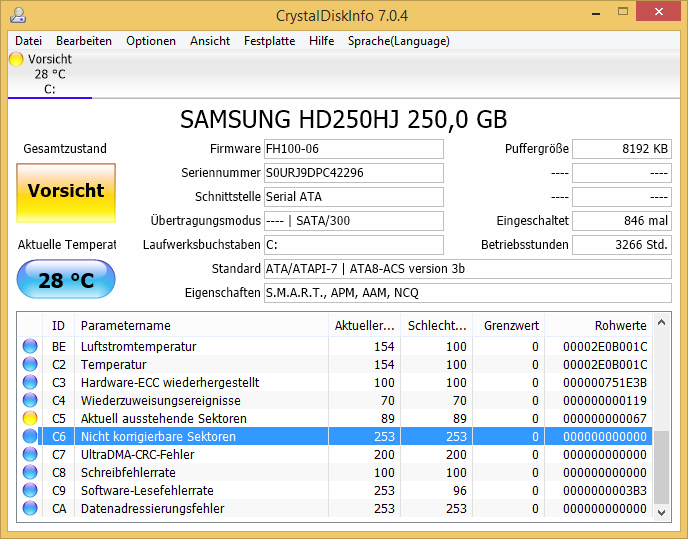Screen dimensions: 688x539
Task: Click the SAMSUNG HD250HJ 250,0 GB title
Action: pos(344,119)
